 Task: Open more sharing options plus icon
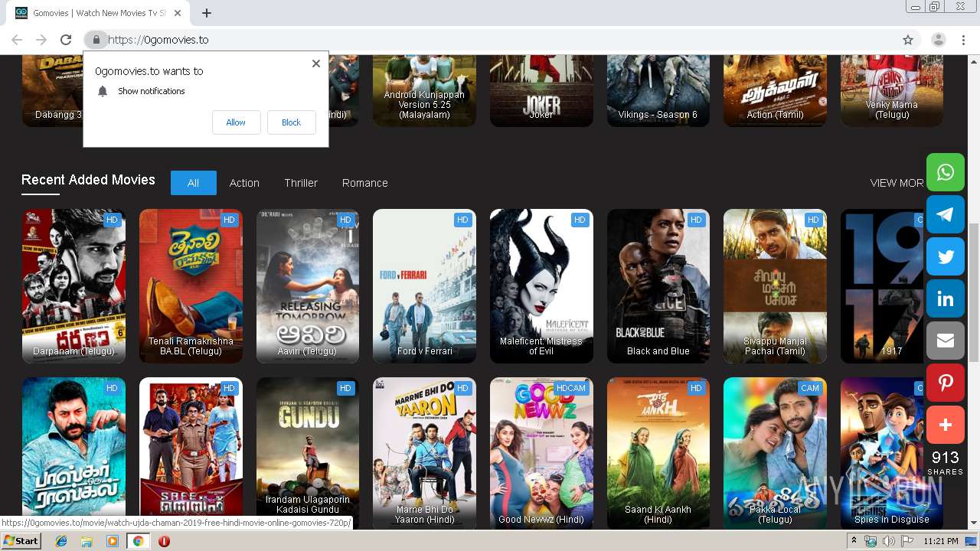coord(946,425)
